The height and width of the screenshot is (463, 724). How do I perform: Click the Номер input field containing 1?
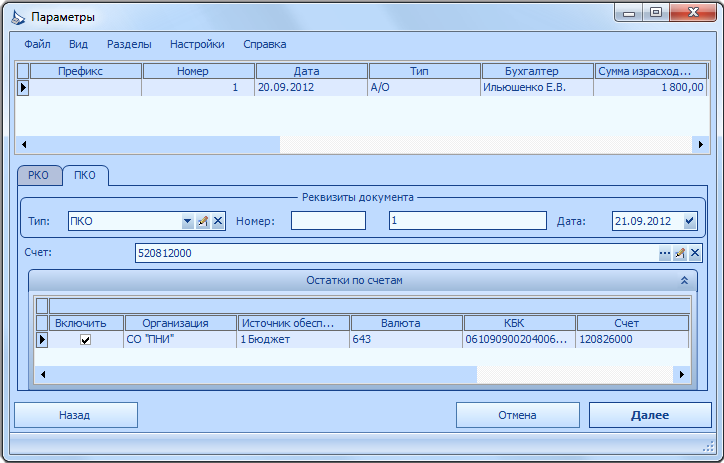[468, 221]
